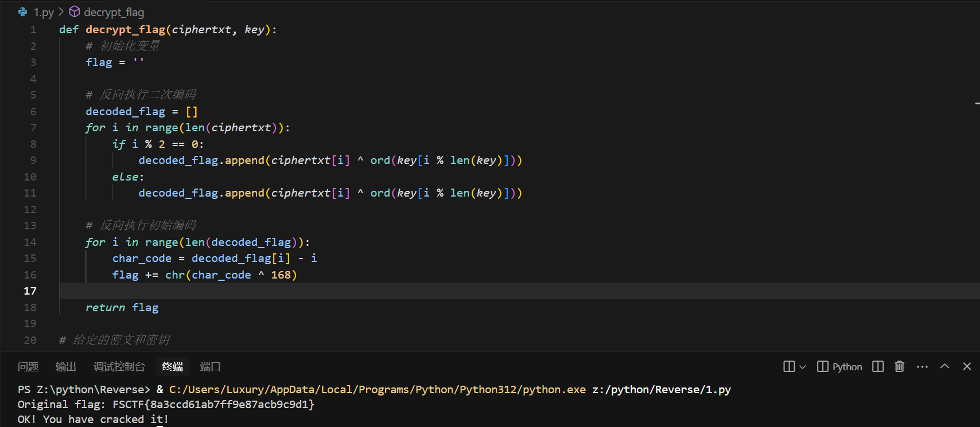
Task: Click 'if i % 2 == 0:' line
Action: [x=158, y=144]
